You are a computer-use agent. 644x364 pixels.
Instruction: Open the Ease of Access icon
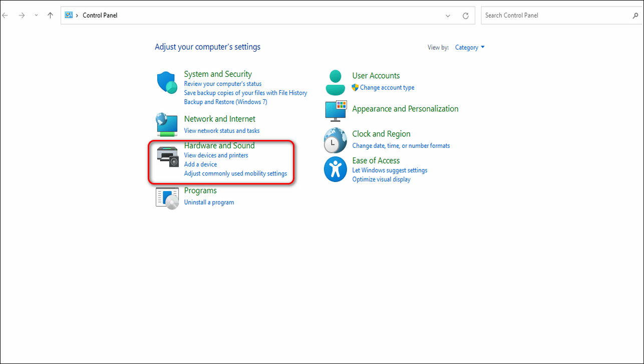click(335, 169)
